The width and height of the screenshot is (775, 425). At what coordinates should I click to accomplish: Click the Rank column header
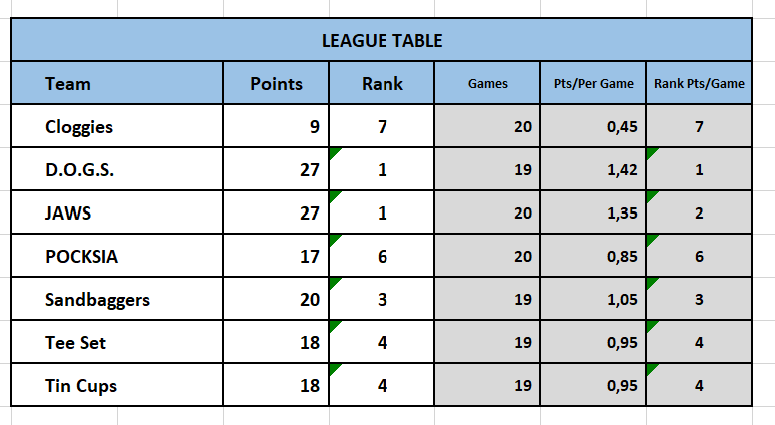[x=382, y=84]
